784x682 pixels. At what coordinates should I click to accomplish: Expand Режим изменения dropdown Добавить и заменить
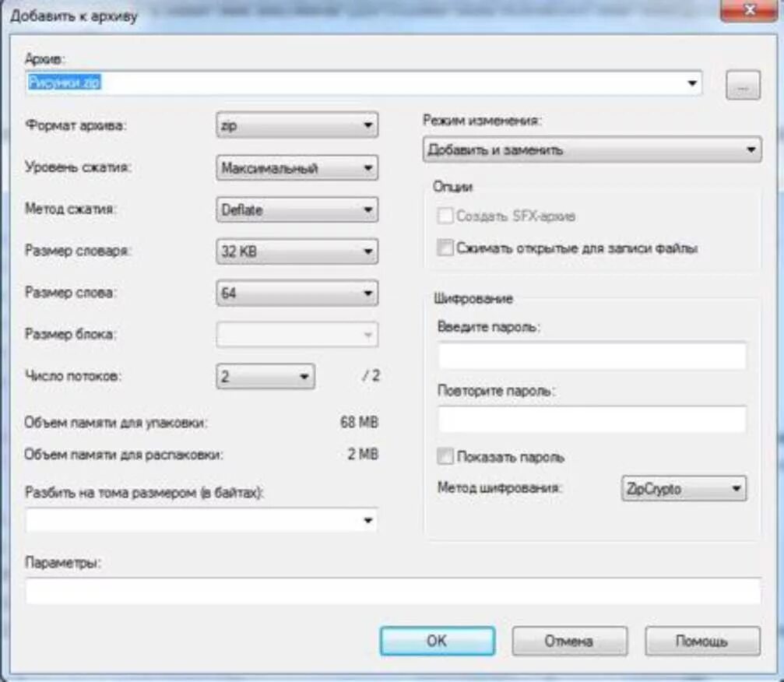click(592, 149)
